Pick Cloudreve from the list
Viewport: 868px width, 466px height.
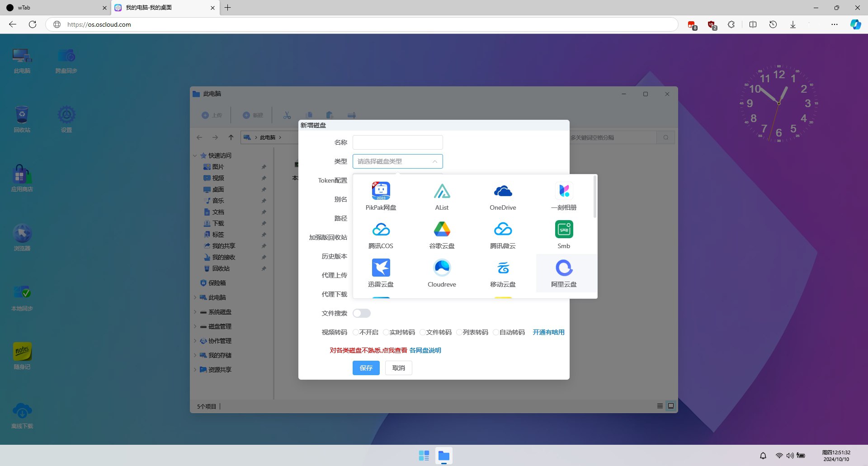pos(442,273)
